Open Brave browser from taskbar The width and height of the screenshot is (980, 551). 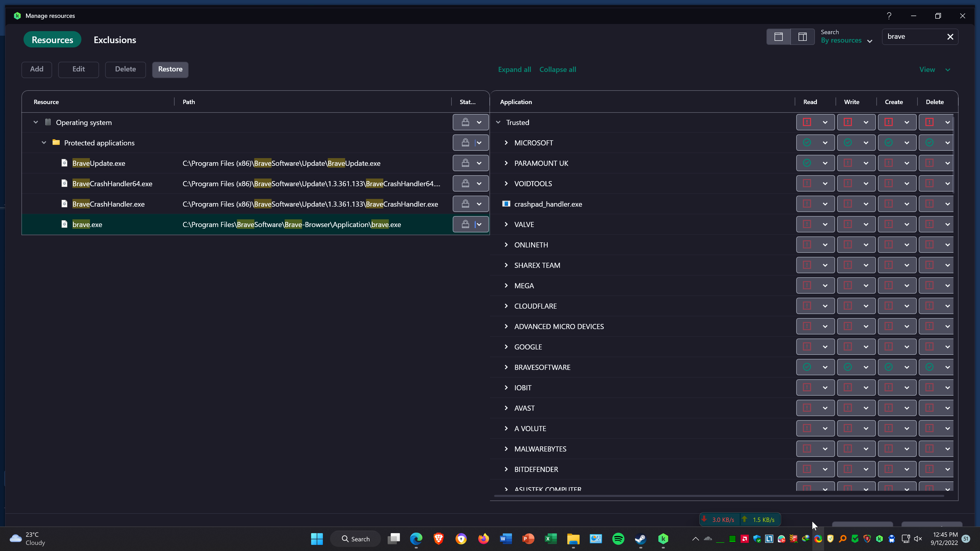tap(438, 539)
